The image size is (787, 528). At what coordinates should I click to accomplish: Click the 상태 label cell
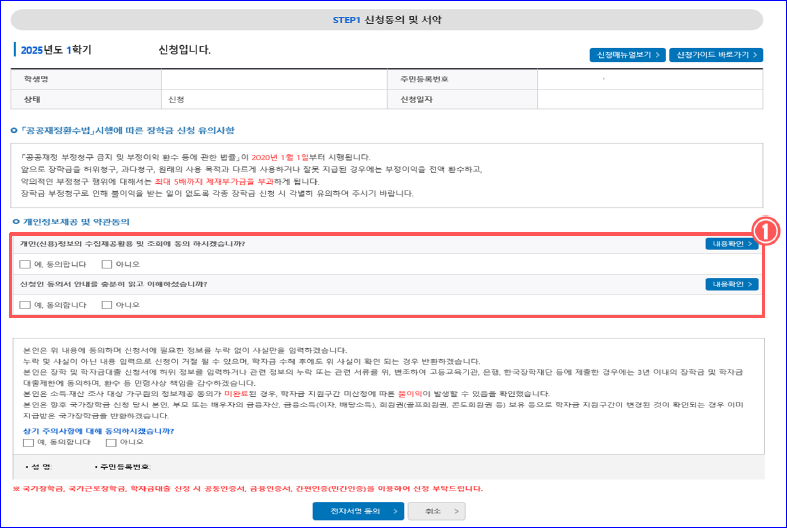tap(86, 99)
